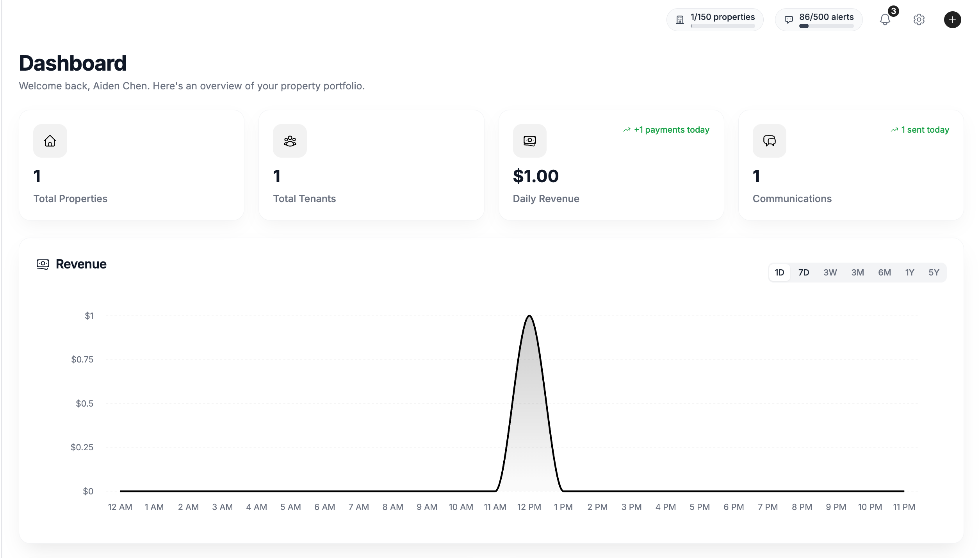Click the $0.25 y-axis label
Viewport: 980px width, 558px height.
tap(82, 447)
